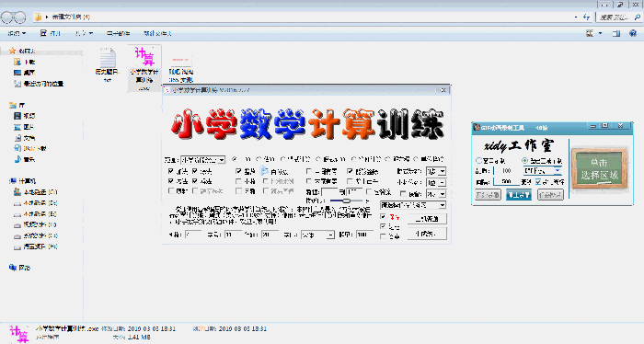Click the leftmost grey button in GIF tool

(x=488, y=195)
